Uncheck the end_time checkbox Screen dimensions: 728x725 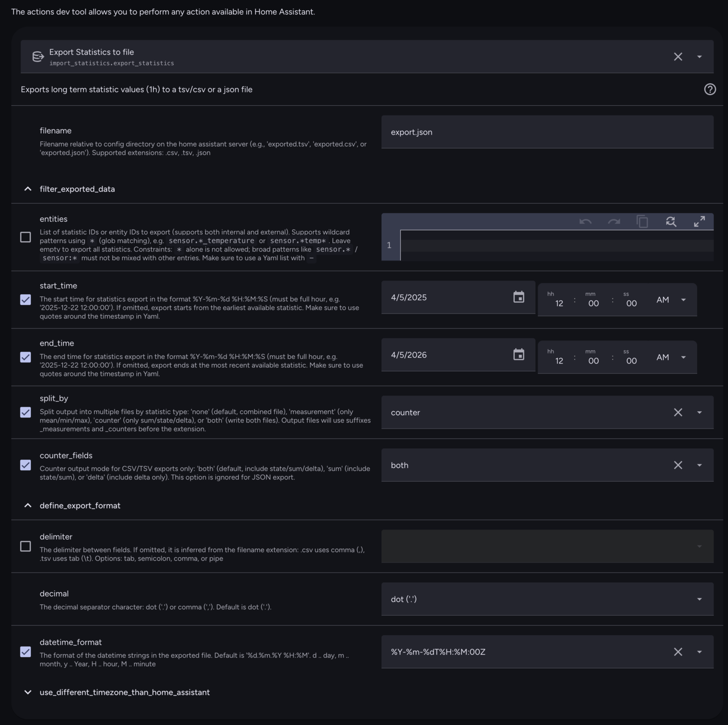click(25, 357)
